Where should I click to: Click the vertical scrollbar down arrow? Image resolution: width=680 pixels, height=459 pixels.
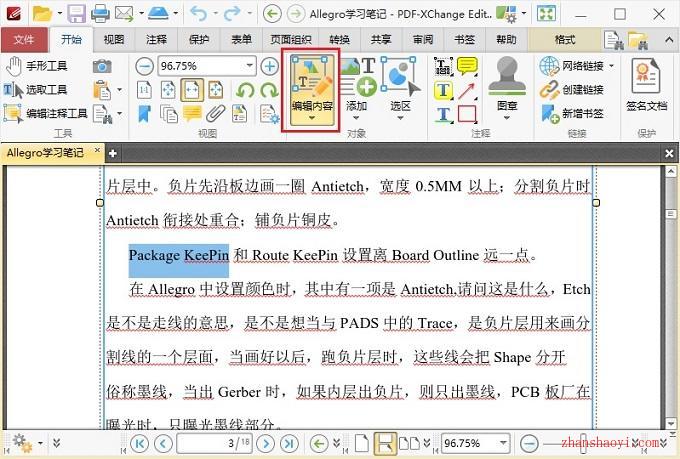[x=670, y=423]
